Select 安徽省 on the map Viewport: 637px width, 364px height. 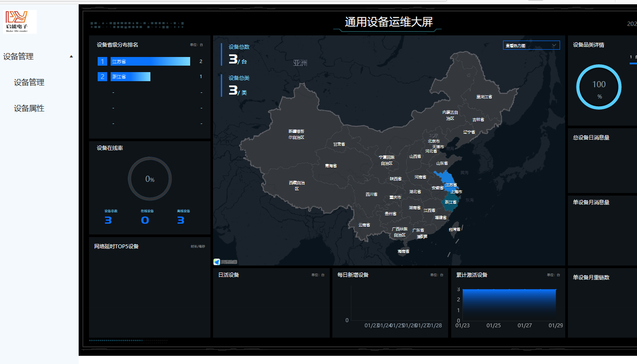pyautogui.click(x=437, y=188)
